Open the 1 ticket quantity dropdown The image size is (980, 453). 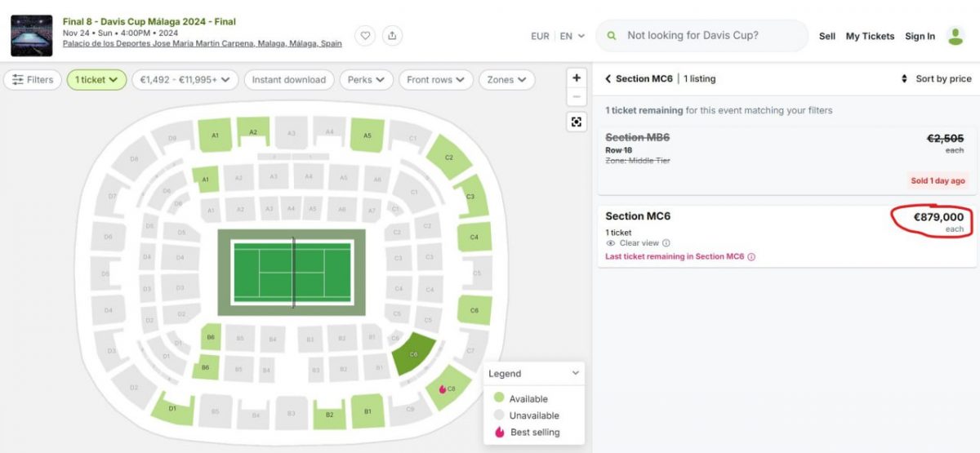pos(96,80)
